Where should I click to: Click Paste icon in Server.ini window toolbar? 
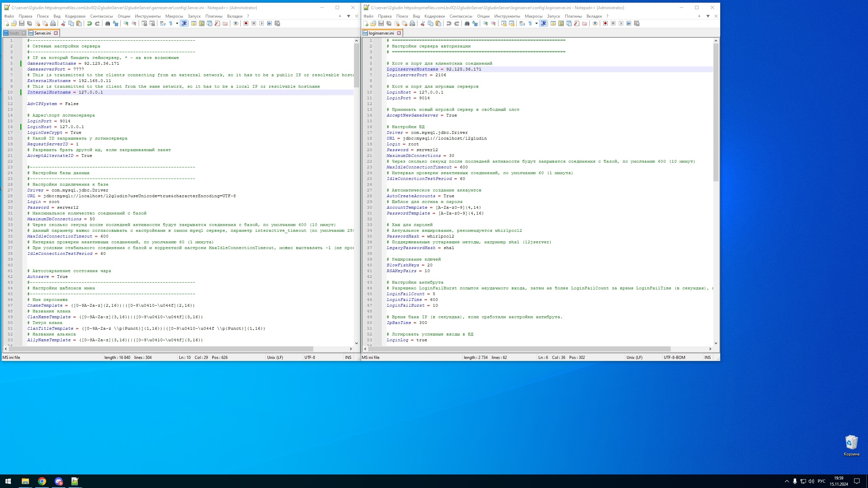[79, 23]
